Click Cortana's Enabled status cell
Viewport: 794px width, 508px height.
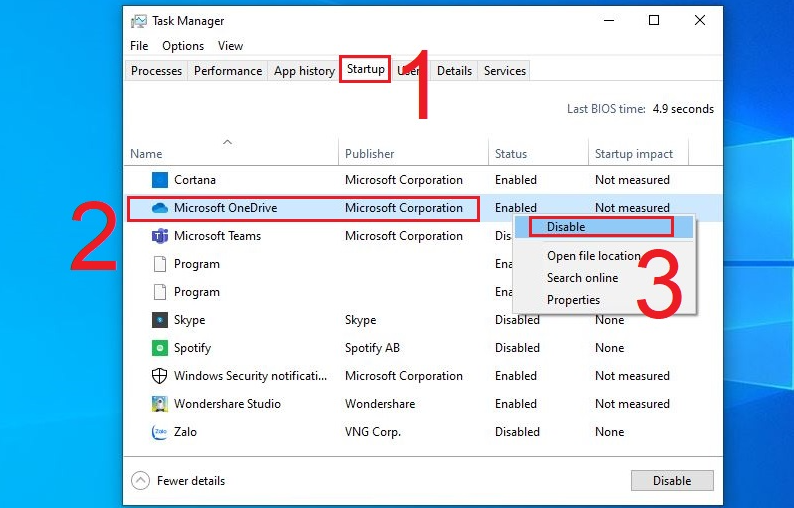[x=515, y=180]
